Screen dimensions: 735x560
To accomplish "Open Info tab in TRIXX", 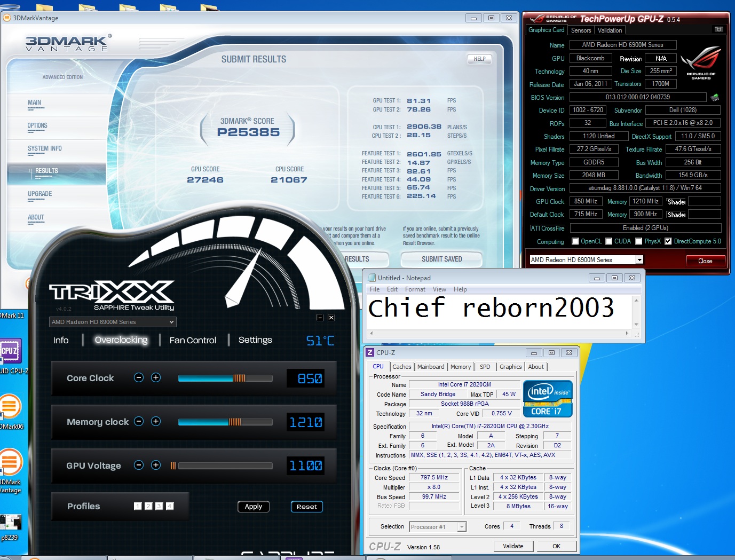I will tap(61, 340).
